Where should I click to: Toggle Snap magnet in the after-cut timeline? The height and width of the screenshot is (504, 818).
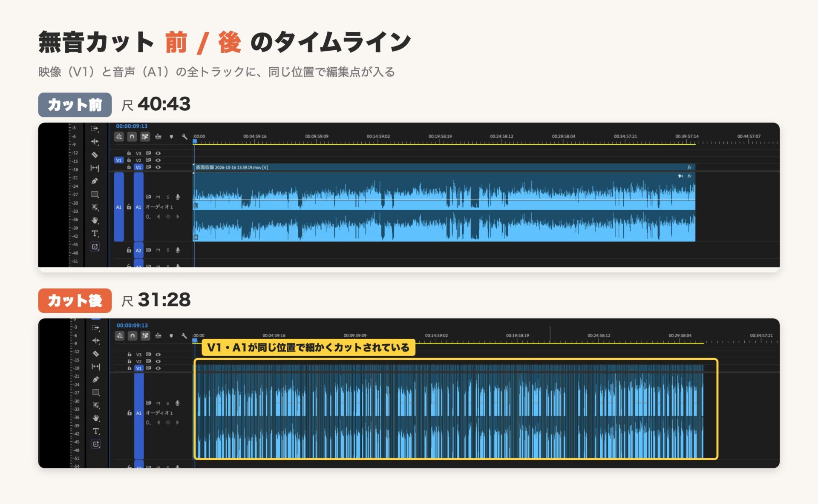click(132, 336)
